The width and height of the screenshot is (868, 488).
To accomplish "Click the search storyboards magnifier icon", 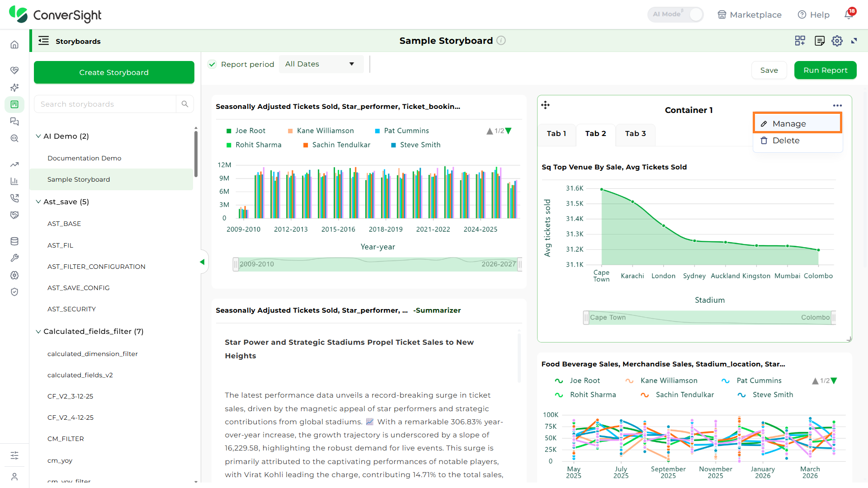I will (185, 104).
